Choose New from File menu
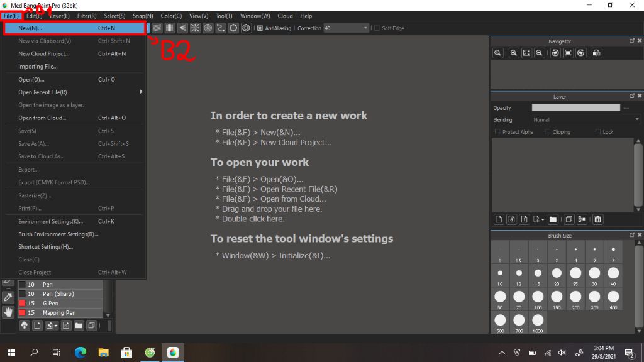 (x=74, y=28)
